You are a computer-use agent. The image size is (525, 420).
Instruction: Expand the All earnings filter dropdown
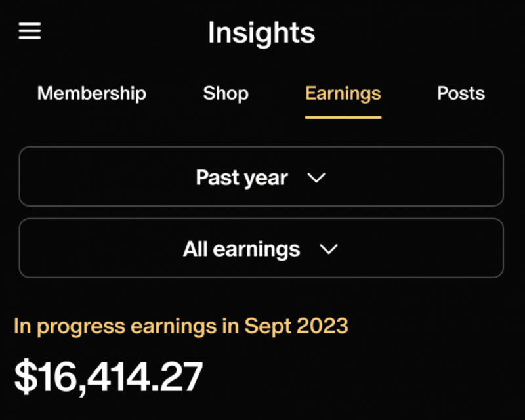pos(261,249)
